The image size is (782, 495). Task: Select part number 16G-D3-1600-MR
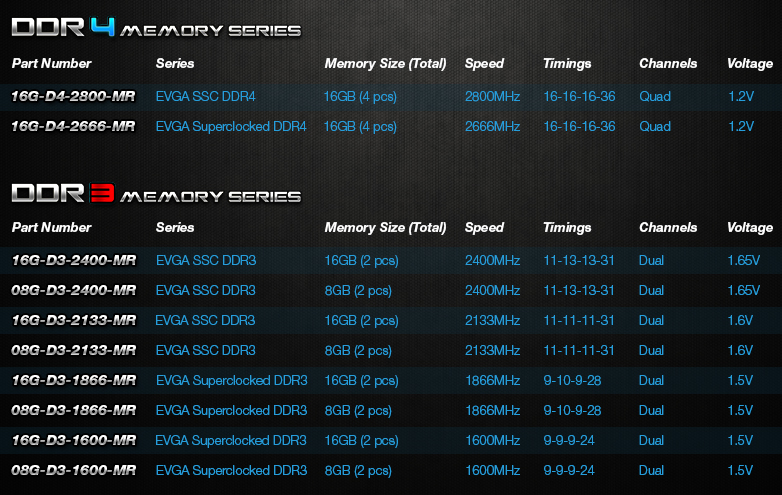[x=73, y=441]
